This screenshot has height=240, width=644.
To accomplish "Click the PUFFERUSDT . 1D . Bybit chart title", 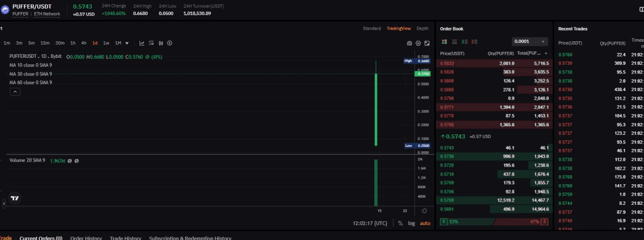I will tap(35, 57).
